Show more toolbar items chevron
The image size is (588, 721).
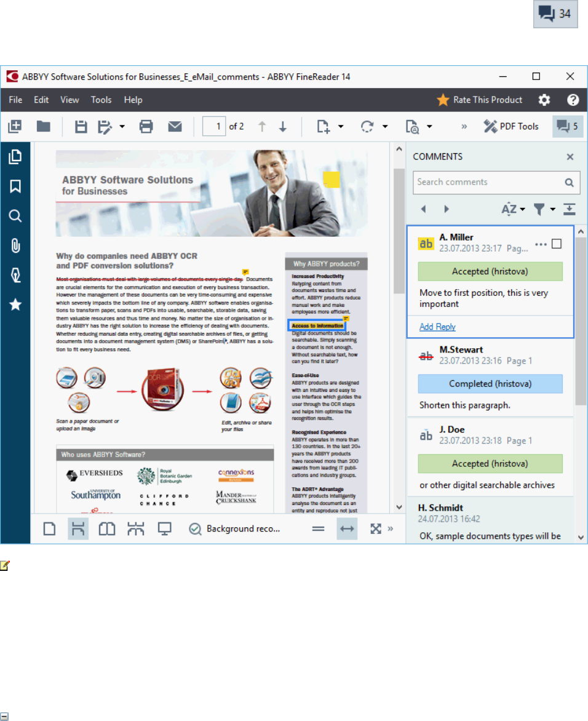pos(464,127)
